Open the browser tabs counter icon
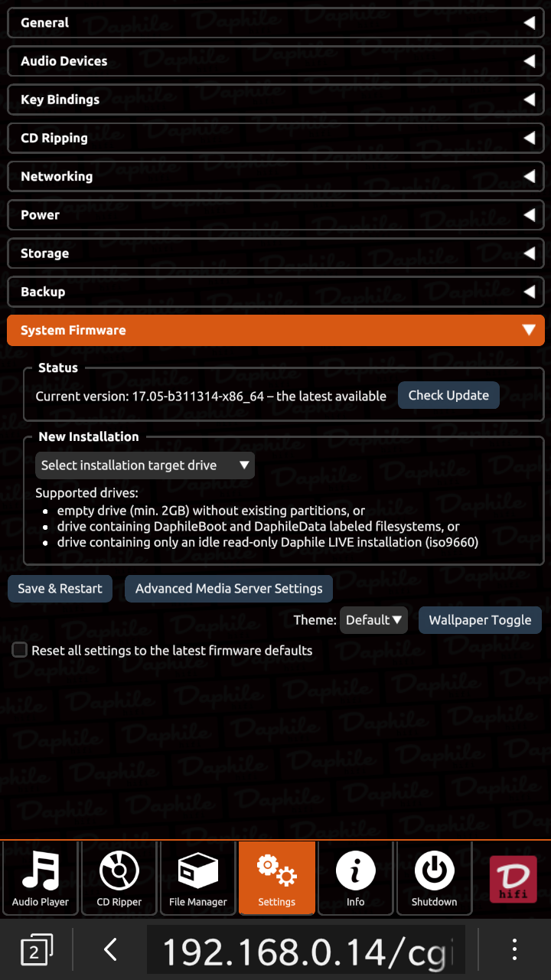The width and height of the screenshot is (551, 980). tap(36, 950)
